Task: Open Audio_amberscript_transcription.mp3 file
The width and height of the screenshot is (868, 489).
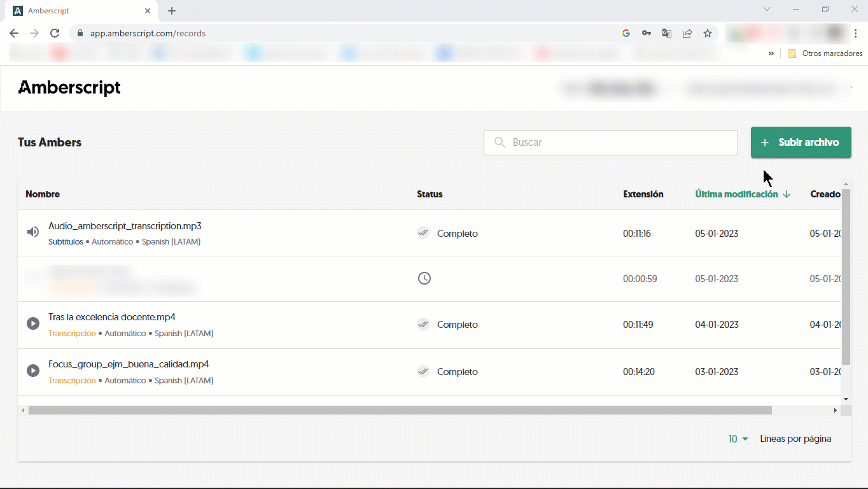Action: pyautogui.click(x=125, y=226)
